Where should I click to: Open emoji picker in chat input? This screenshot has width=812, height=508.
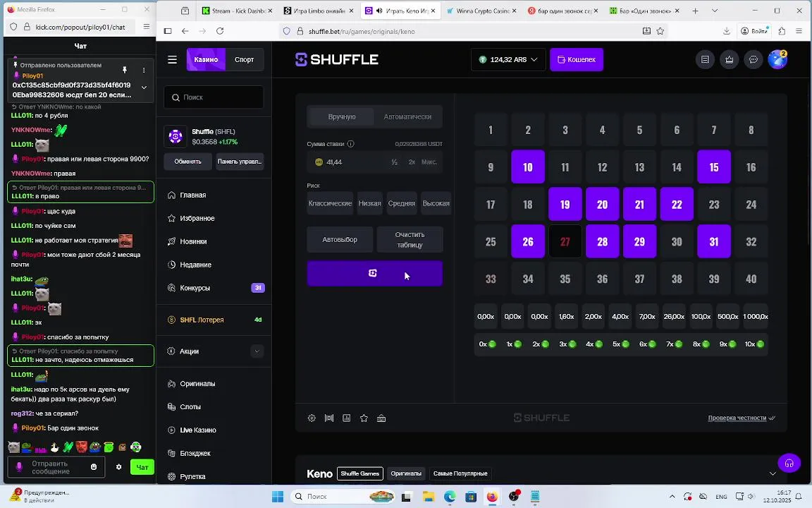pyautogui.click(x=94, y=467)
